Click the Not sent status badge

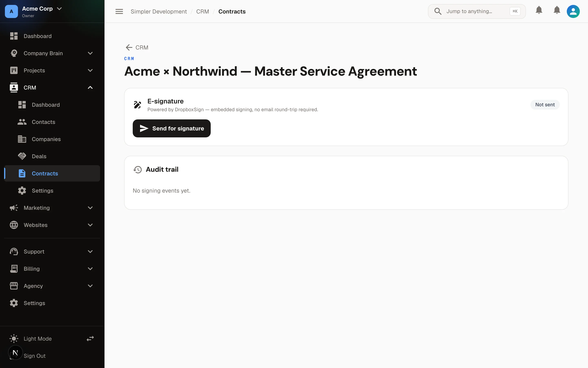pyautogui.click(x=545, y=105)
